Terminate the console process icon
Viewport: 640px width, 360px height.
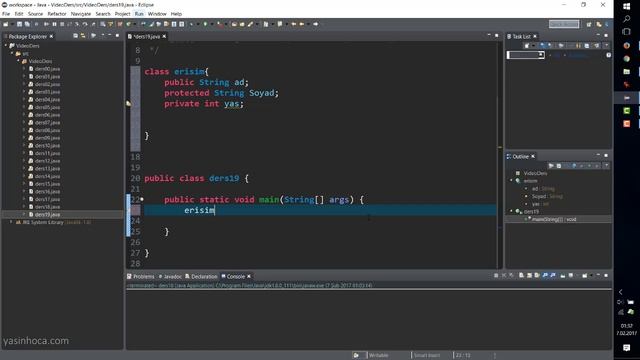(x=496, y=276)
